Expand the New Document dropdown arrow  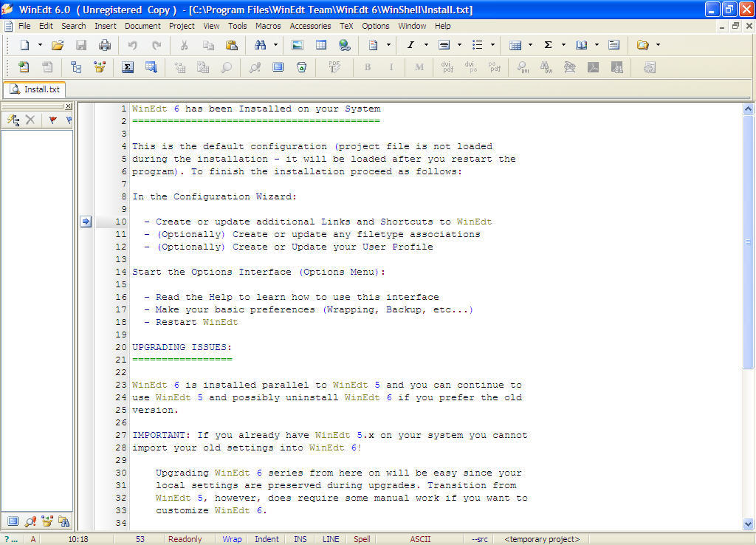pos(40,45)
